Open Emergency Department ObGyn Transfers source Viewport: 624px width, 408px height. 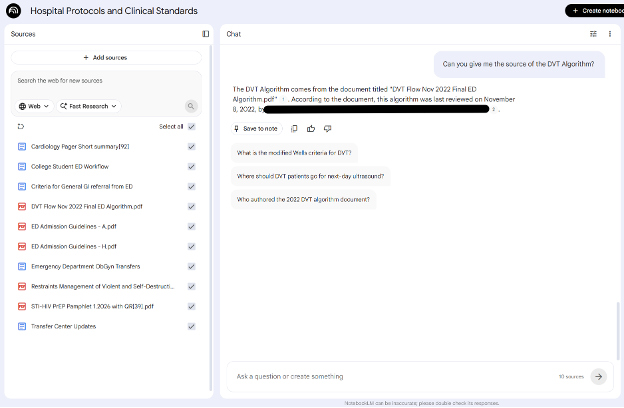(86, 266)
